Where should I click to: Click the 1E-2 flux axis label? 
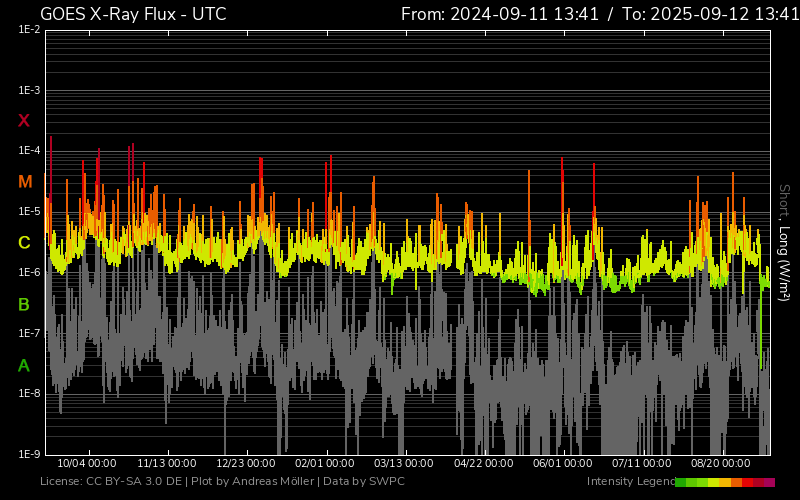pos(29,30)
